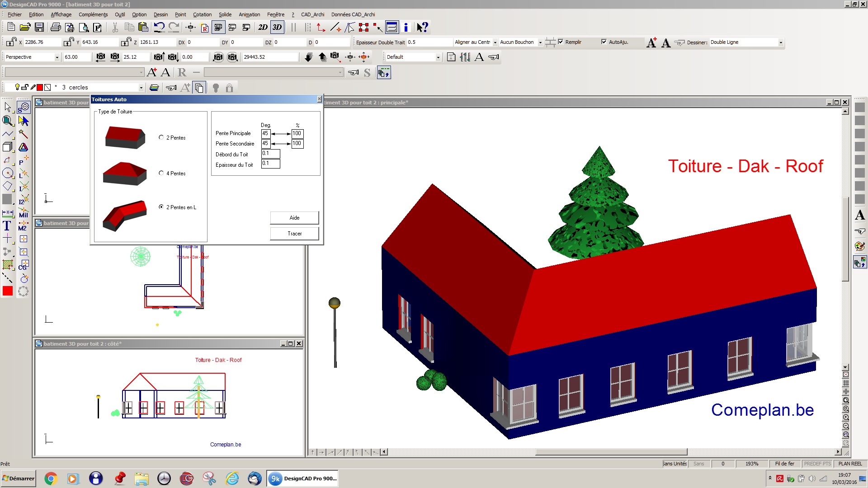Select the large T text tool
Viewport: 868px width, 488px height.
point(7,226)
